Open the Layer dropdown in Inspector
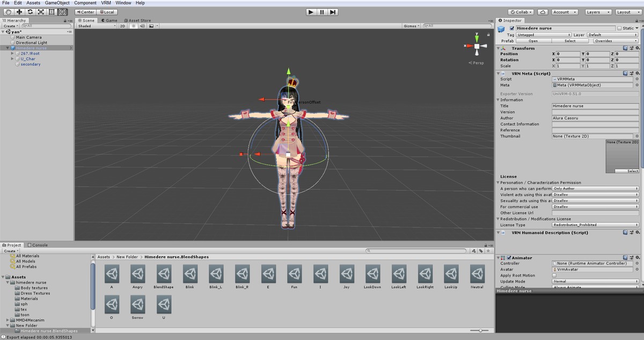 pyautogui.click(x=613, y=35)
